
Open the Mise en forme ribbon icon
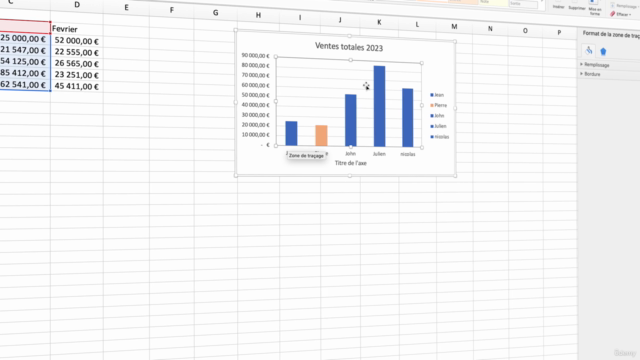[595, 8]
